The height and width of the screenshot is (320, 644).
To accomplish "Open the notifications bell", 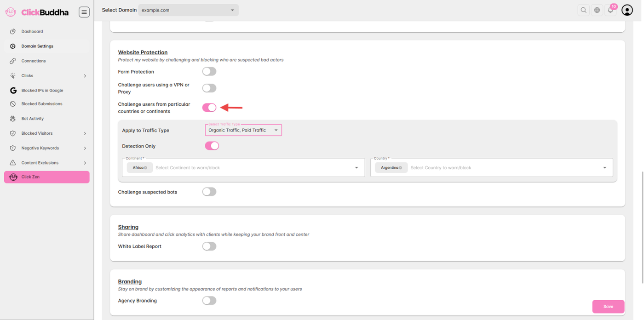I will click(x=610, y=10).
